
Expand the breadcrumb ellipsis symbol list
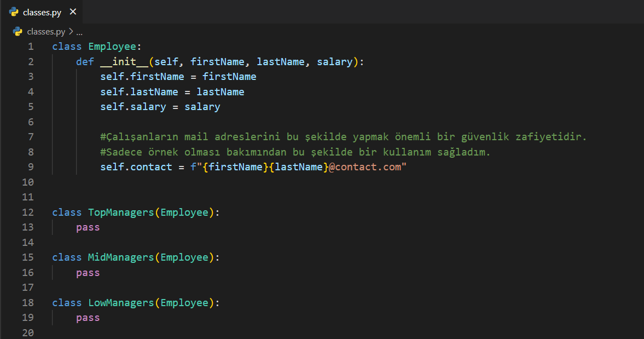pos(79,32)
